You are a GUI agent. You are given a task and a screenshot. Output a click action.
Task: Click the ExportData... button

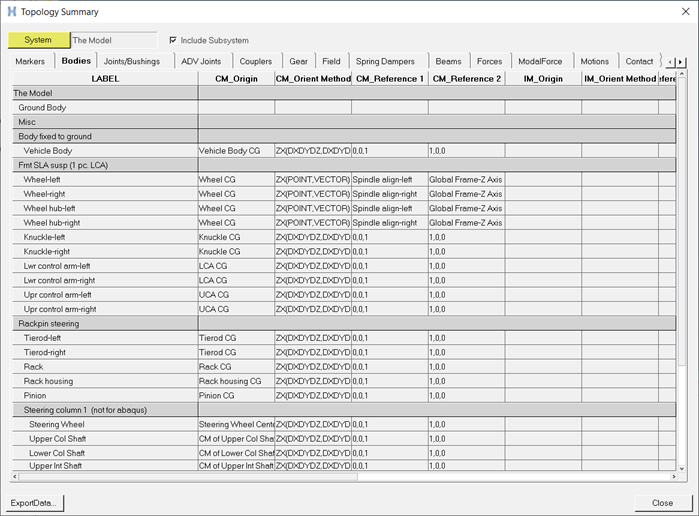35,503
